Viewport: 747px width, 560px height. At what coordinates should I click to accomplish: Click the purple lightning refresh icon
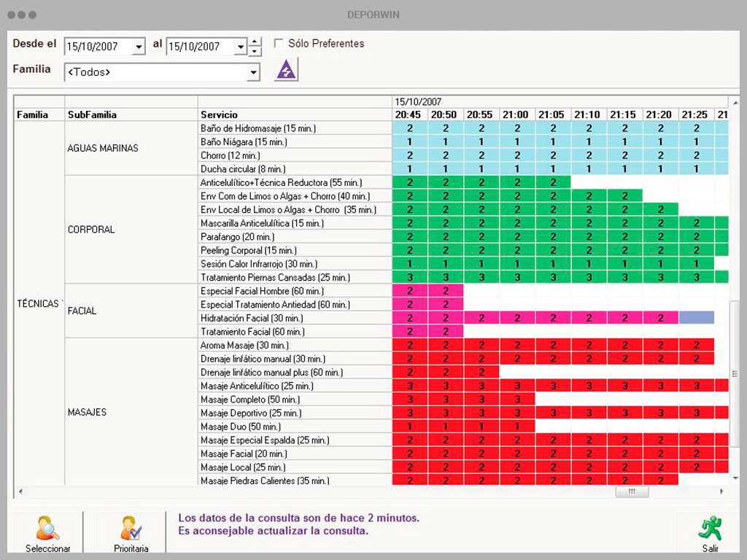coord(286,69)
